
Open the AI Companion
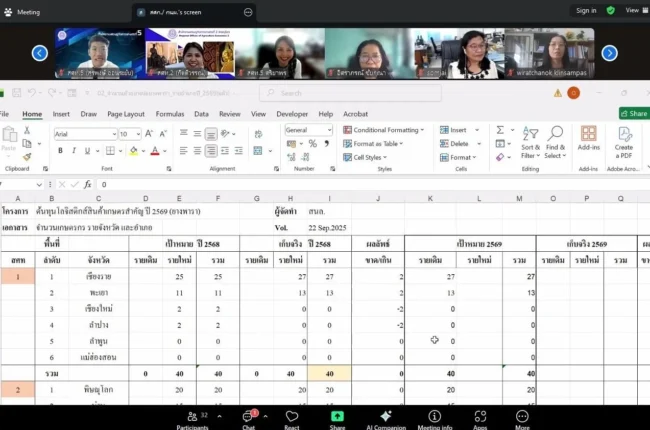[x=385, y=415]
